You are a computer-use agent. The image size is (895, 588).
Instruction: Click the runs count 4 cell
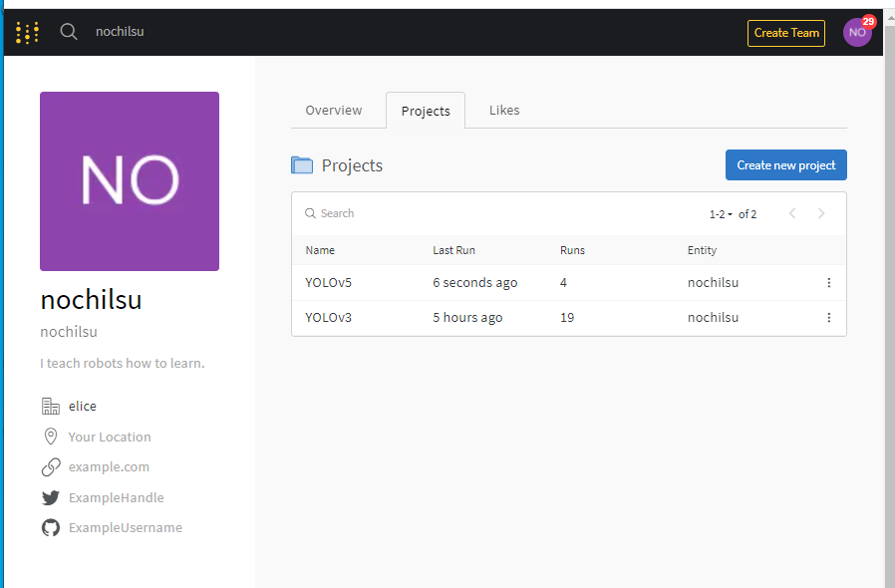(x=563, y=283)
